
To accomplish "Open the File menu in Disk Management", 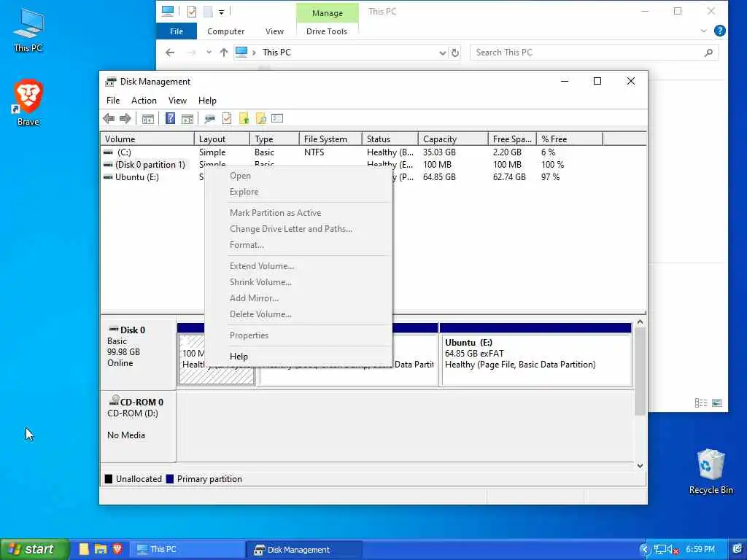I will [113, 101].
